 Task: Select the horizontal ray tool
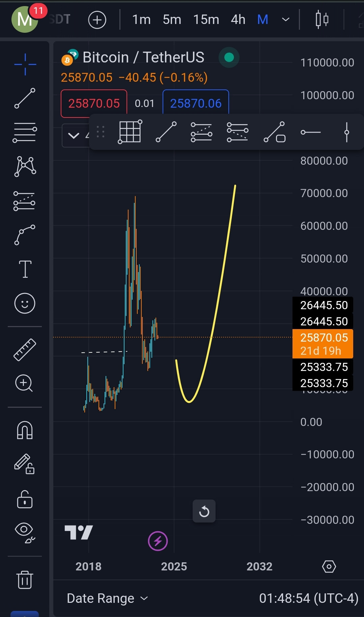coord(311,132)
